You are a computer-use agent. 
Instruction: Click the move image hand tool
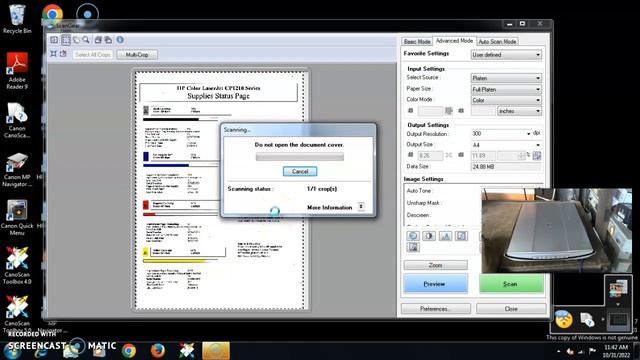76,40
